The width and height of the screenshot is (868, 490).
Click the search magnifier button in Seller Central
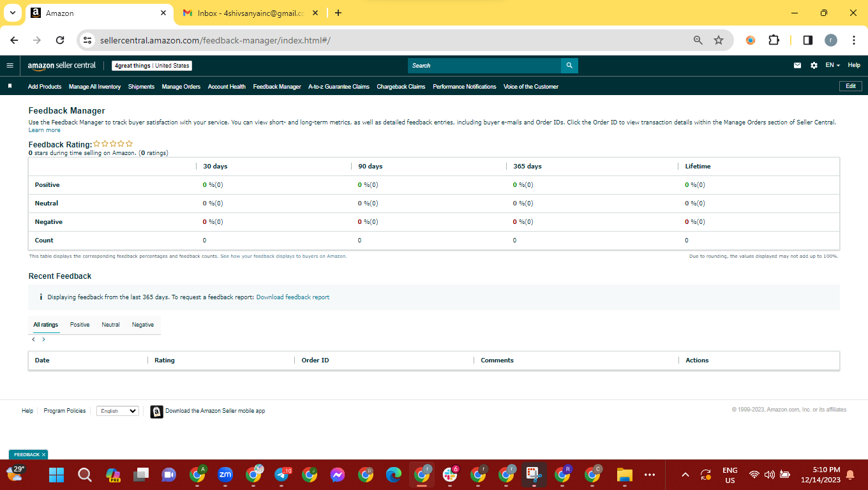569,65
